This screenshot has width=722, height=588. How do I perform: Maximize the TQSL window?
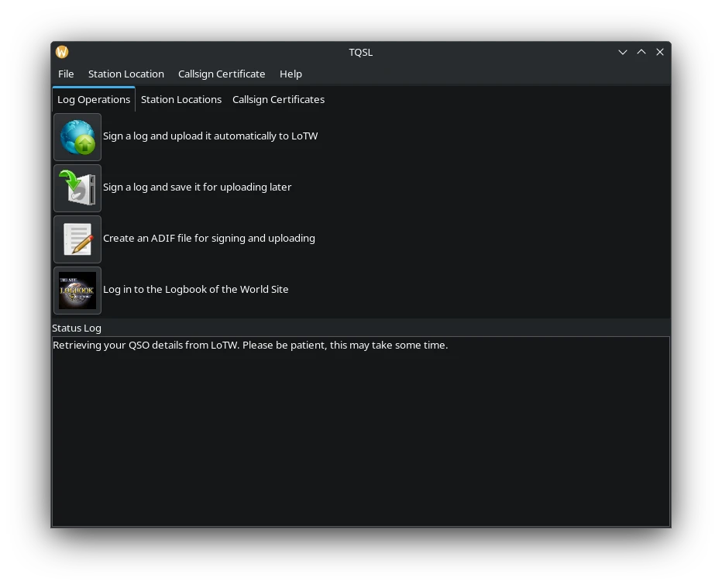(x=641, y=52)
